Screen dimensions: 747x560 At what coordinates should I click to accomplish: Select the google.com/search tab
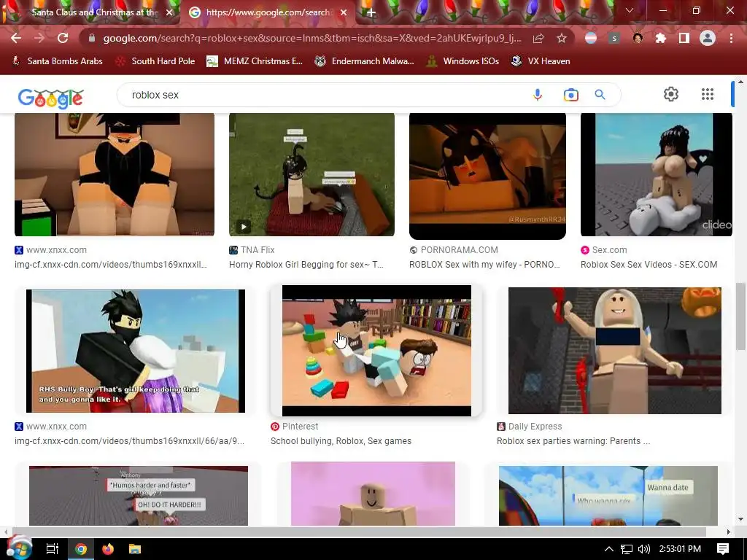click(x=267, y=12)
